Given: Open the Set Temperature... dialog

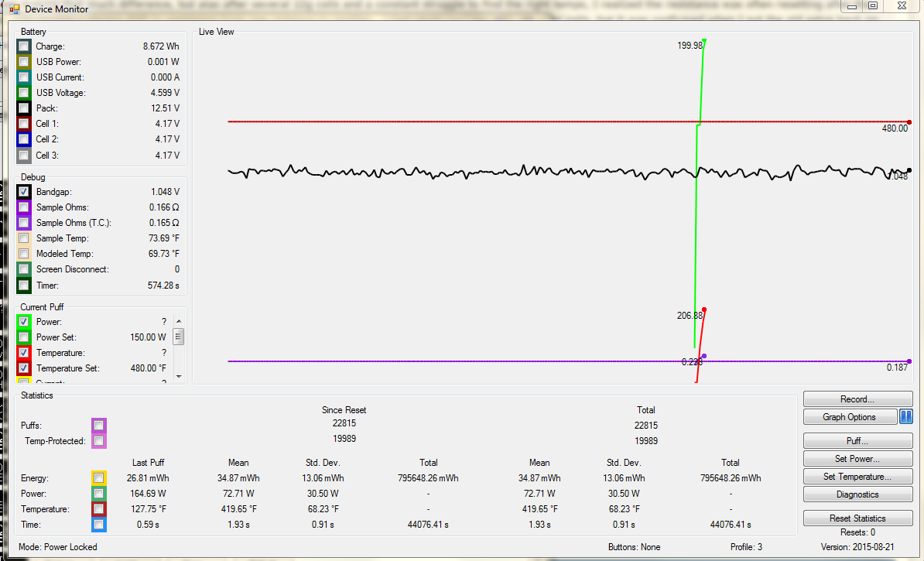Looking at the screenshot, I should click(857, 477).
